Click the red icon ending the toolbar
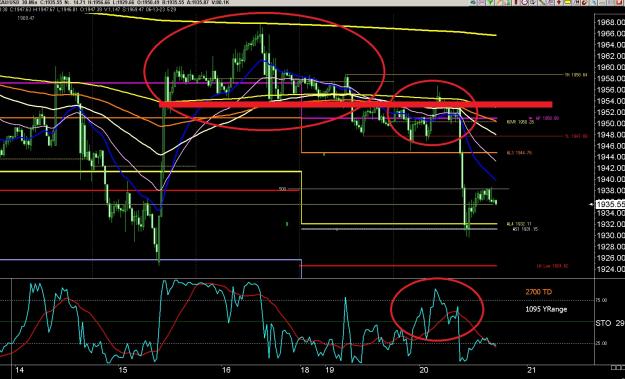625x379 pixels. coord(619,2)
